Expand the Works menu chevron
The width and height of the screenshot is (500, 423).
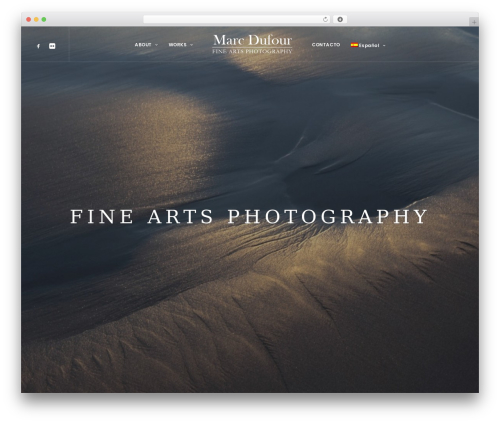[x=191, y=45]
